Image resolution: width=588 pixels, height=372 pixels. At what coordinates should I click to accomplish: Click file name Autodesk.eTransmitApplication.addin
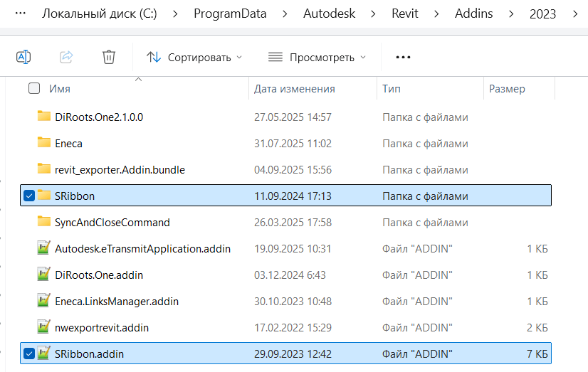143,249
